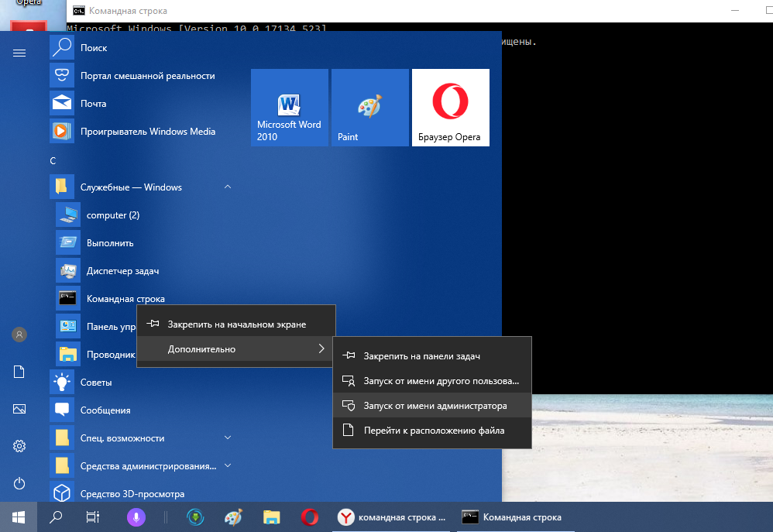Click the green download app taskbar icon

point(196,517)
